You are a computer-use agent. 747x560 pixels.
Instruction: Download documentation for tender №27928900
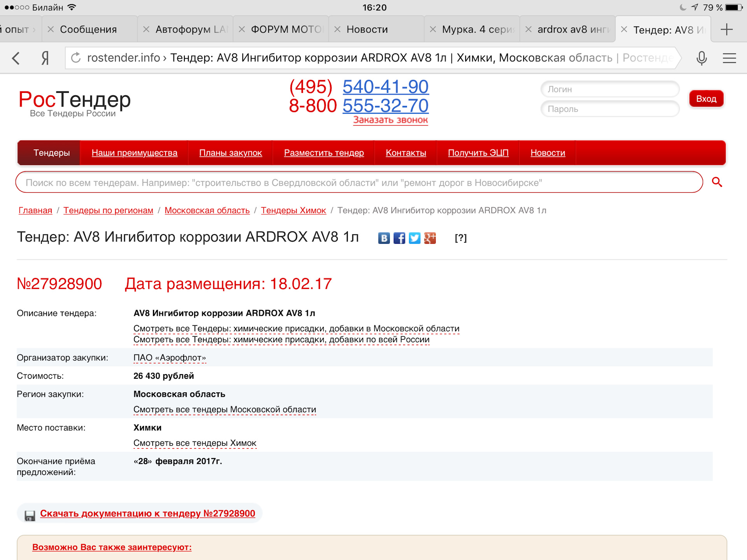[147, 513]
